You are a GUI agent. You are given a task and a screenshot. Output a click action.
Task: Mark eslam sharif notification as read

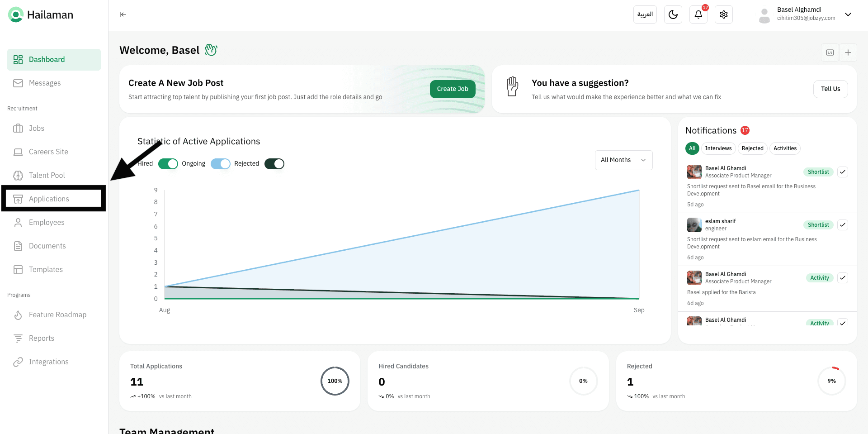(843, 225)
